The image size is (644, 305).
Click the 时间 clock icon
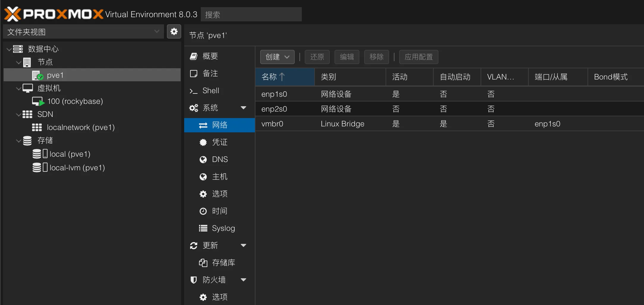203,211
